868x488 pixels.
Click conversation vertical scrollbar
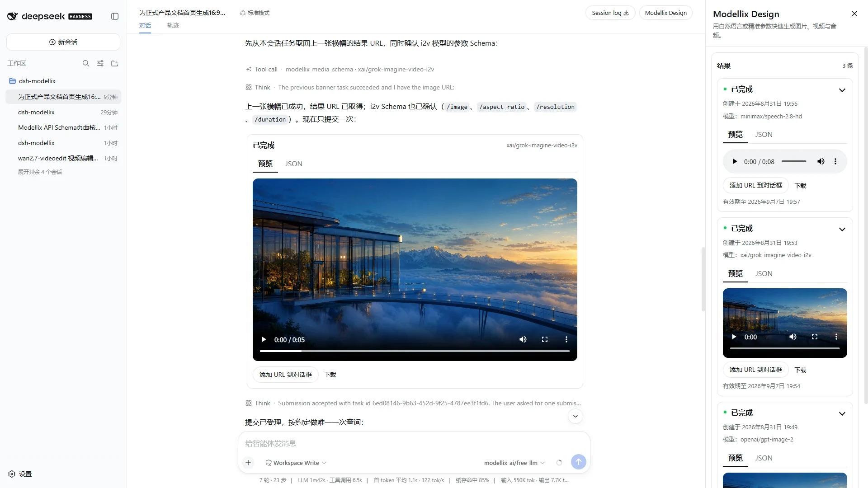coord(703,279)
